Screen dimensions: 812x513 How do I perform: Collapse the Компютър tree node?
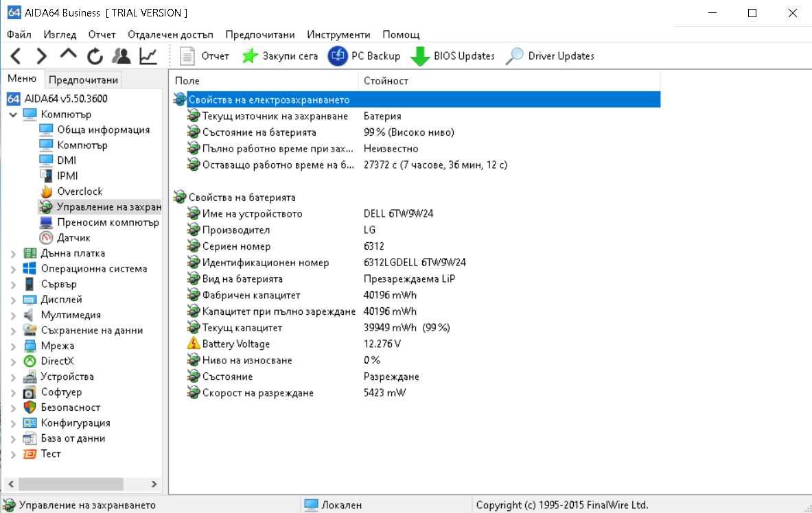(x=13, y=115)
